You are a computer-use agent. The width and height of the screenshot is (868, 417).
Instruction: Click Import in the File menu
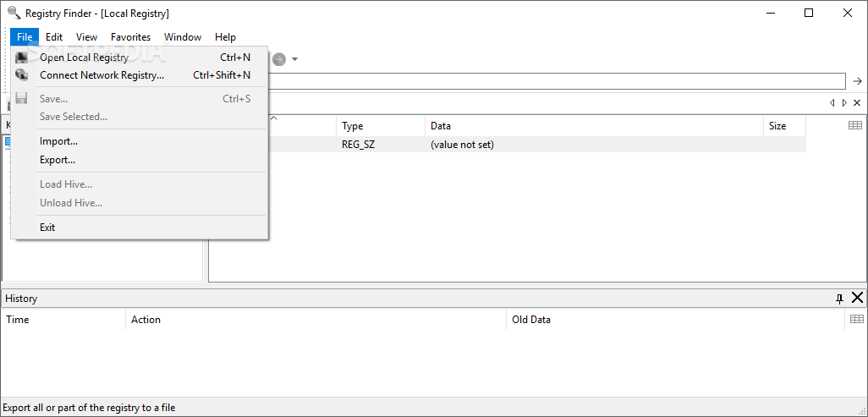140,141
